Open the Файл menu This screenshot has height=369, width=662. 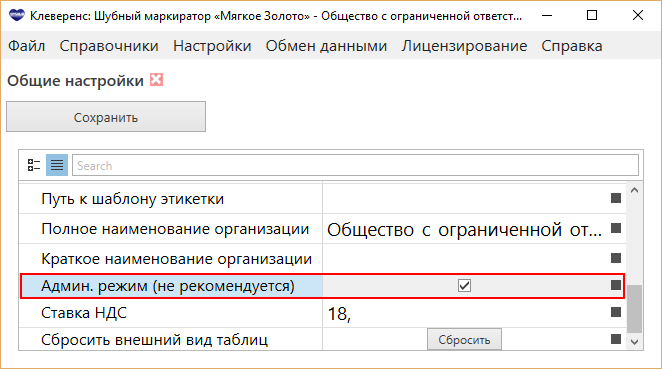tap(27, 46)
